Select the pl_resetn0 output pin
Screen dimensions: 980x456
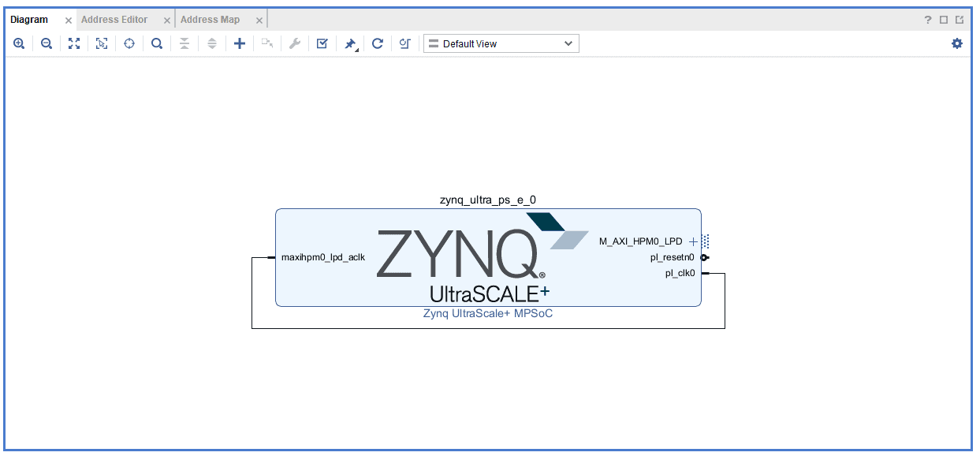(704, 257)
